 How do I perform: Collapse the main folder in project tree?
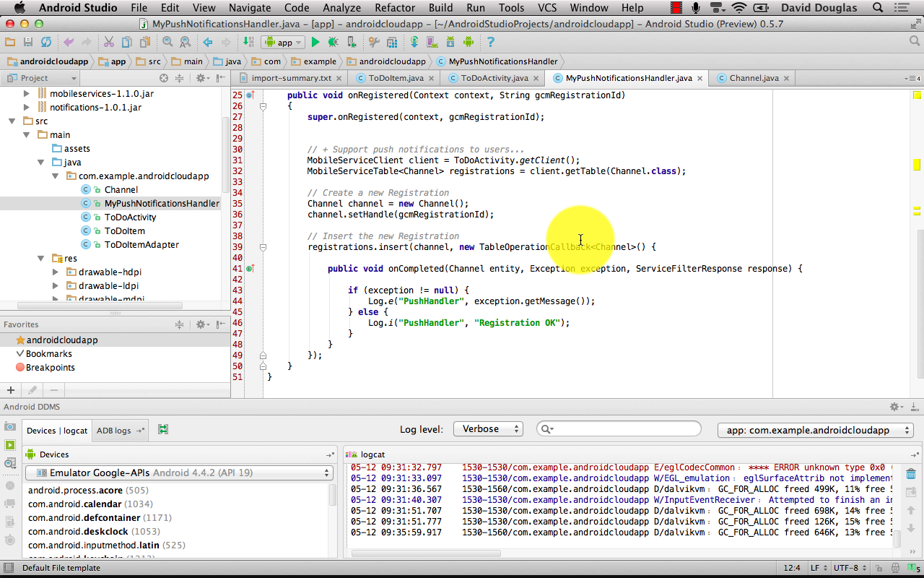click(27, 135)
